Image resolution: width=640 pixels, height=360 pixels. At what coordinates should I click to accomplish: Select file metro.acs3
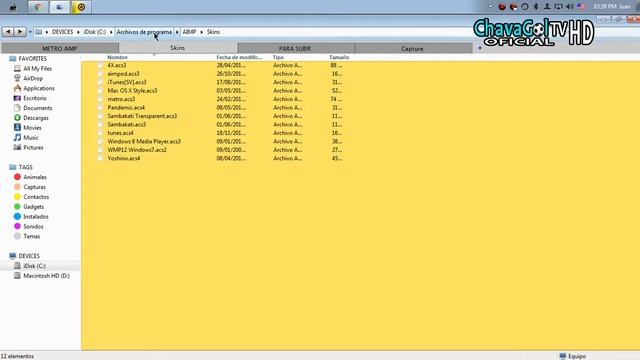pos(121,99)
